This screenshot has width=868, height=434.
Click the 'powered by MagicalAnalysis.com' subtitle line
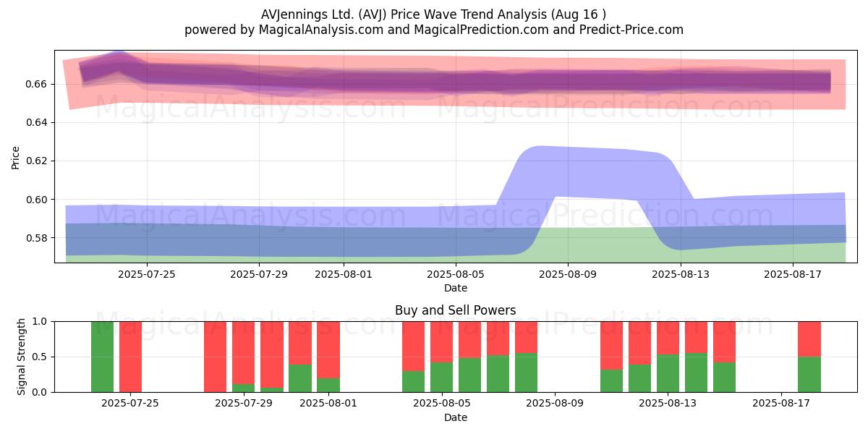tap(433, 30)
